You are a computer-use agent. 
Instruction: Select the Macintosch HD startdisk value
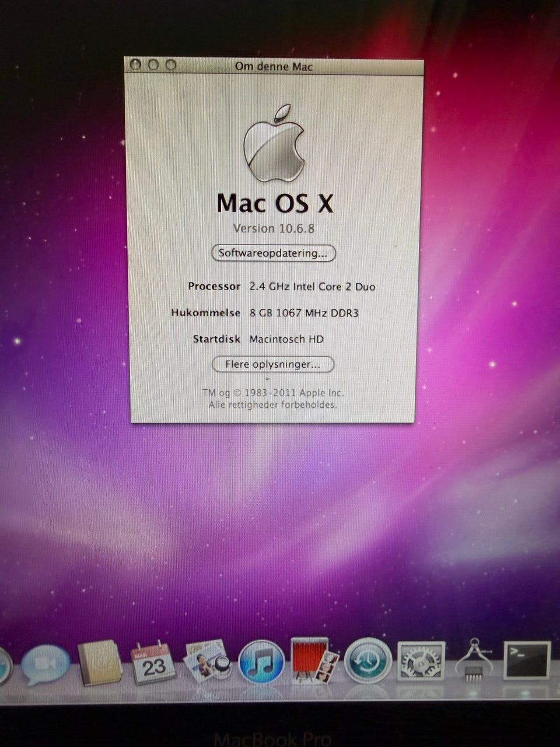[x=286, y=339]
